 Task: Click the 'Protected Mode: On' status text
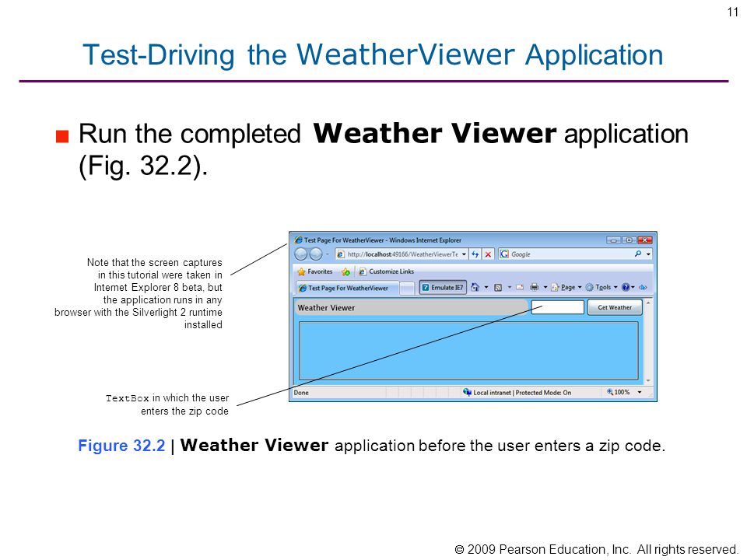tap(543, 393)
